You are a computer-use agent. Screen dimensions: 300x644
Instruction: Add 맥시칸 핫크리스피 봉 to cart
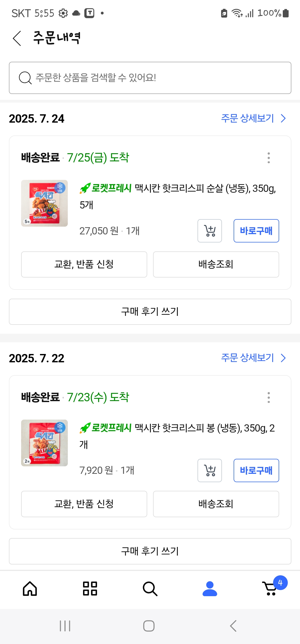pyautogui.click(x=210, y=470)
